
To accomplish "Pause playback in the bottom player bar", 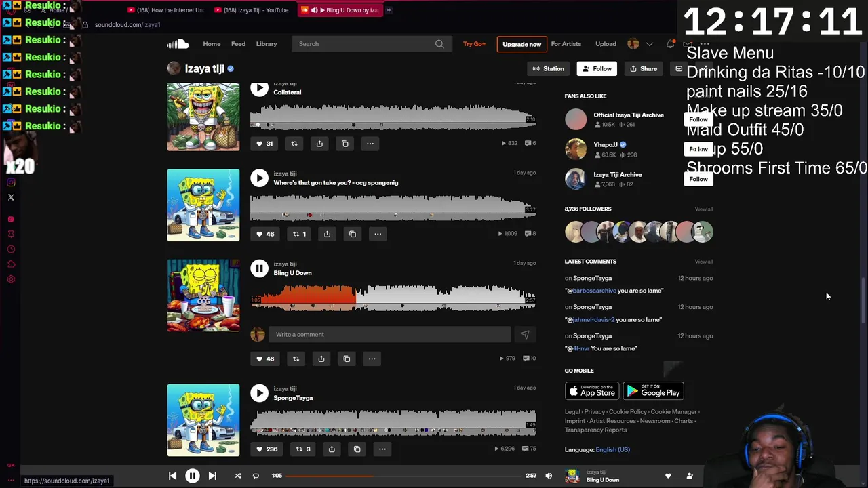I will pos(193,476).
